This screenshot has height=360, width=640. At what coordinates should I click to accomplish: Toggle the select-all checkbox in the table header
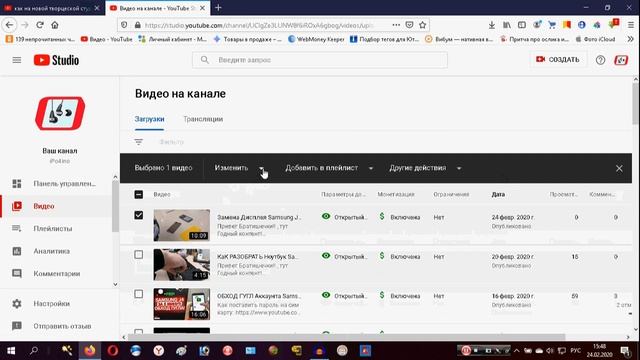click(139, 194)
